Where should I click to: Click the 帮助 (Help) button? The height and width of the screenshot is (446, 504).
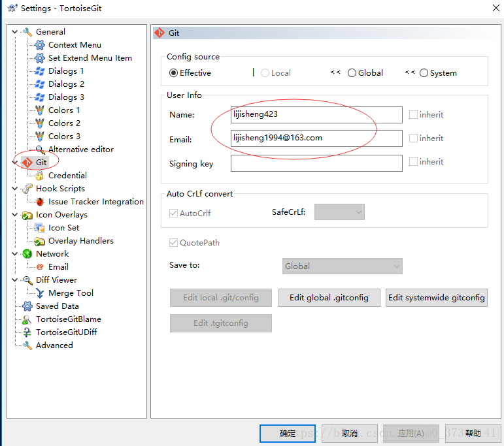coord(473,434)
